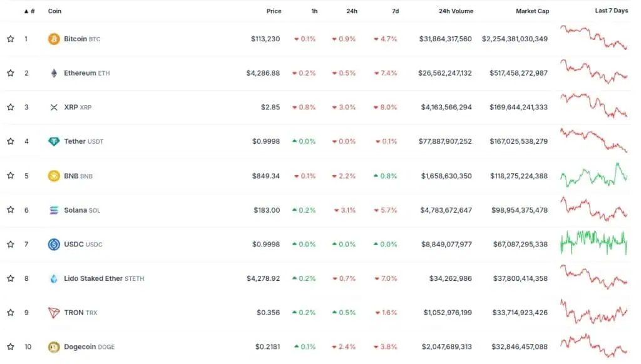Open the BNB coin page link
Image resolution: width=641 pixels, height=364 pixels.
coord(78,176)
